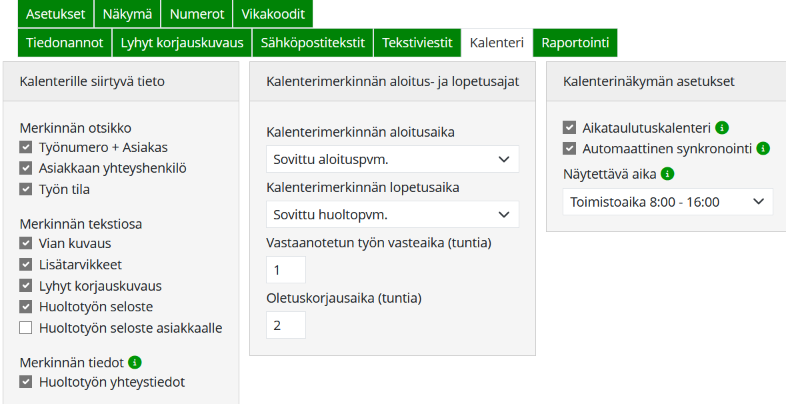Toggle the Vian kuvaus checkbox
786x404 pixels.
[x=26, y=243]
